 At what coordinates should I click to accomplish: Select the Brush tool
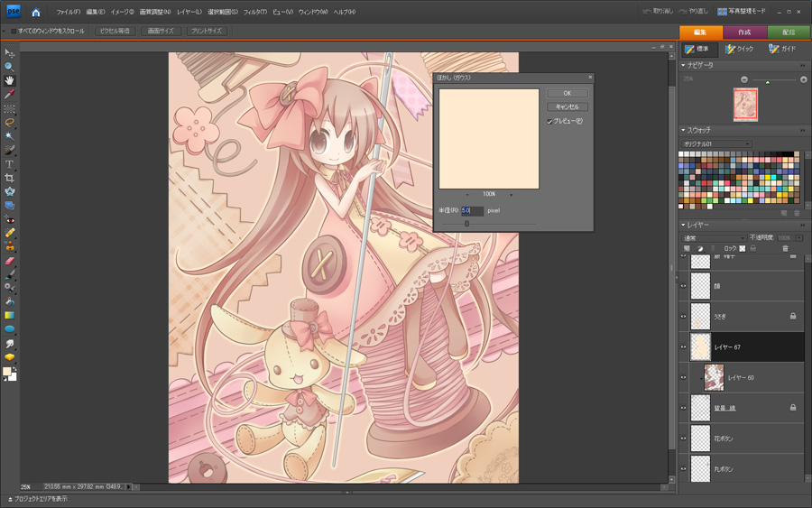[x=9, y=274]
